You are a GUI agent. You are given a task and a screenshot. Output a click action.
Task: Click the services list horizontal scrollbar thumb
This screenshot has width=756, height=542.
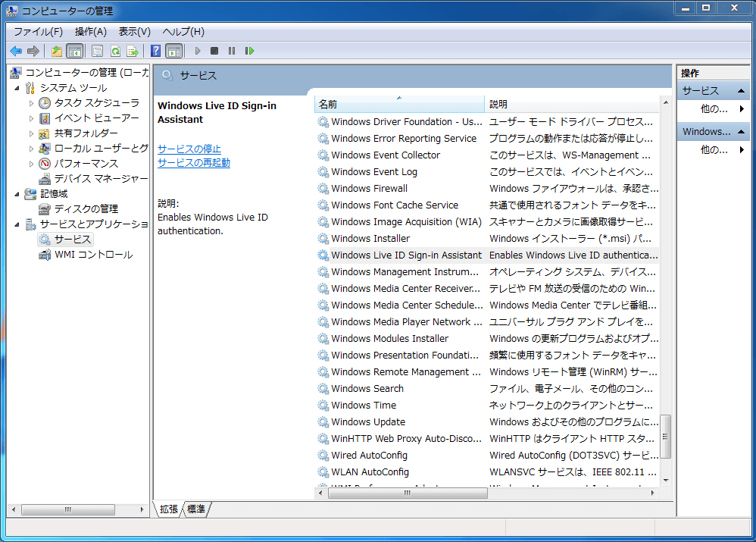(408, 493)
